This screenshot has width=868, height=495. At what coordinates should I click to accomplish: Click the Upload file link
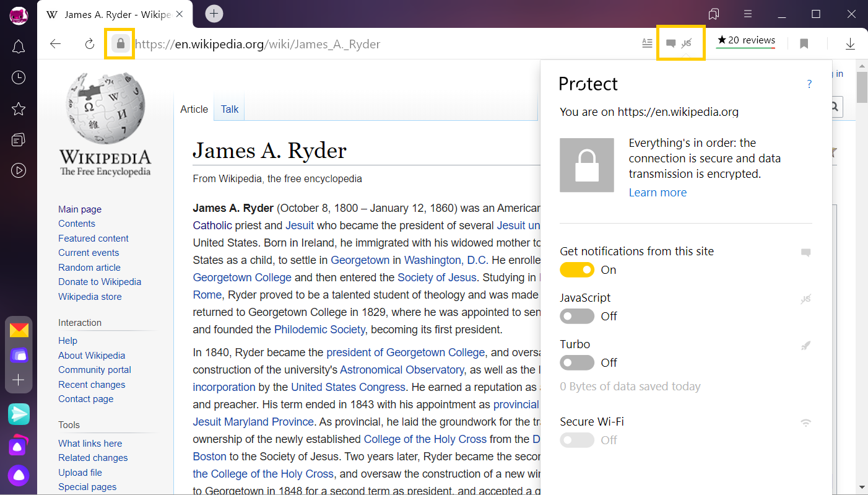tap(80, 473)
